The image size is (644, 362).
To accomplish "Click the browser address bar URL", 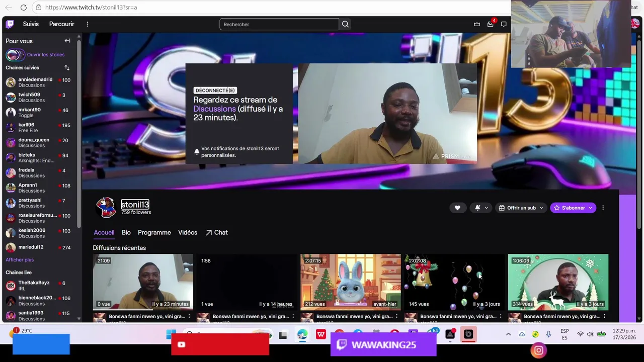I will pyautogui.click(x=91, y=8).
